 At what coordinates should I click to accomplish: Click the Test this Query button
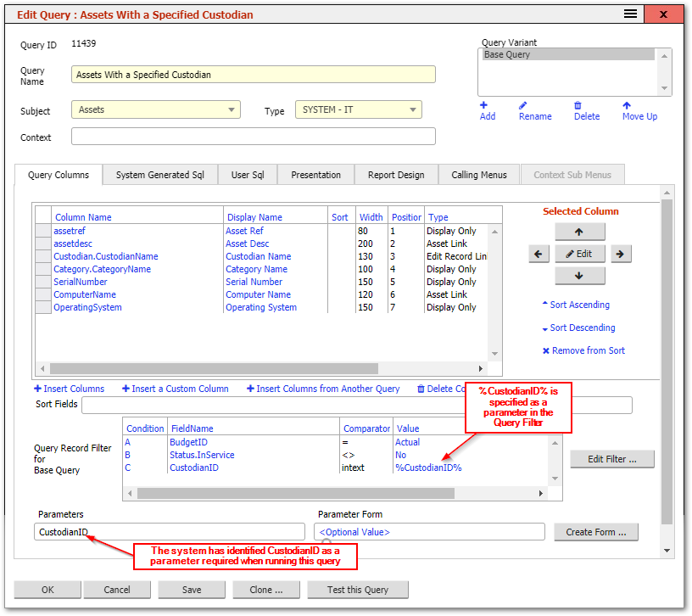[355, 590]
